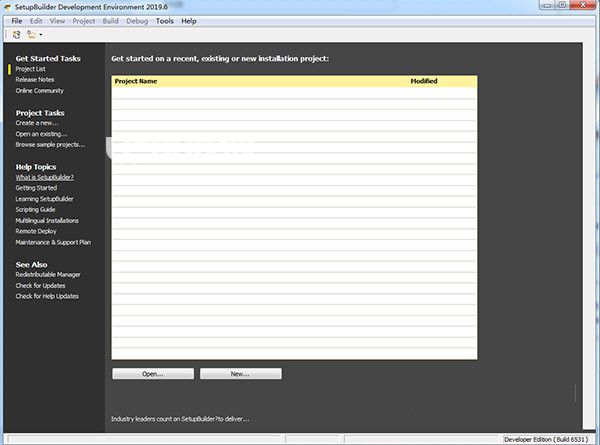Open the View menu

point(57,21)
